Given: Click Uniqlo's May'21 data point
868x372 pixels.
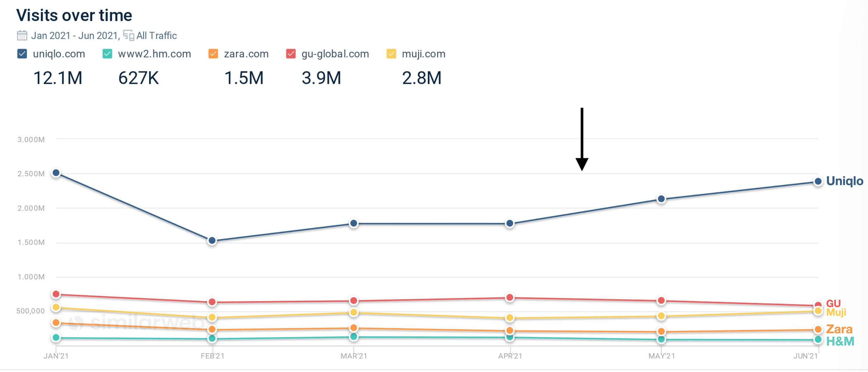Looking at the screenshot, I should click(661, 199).
